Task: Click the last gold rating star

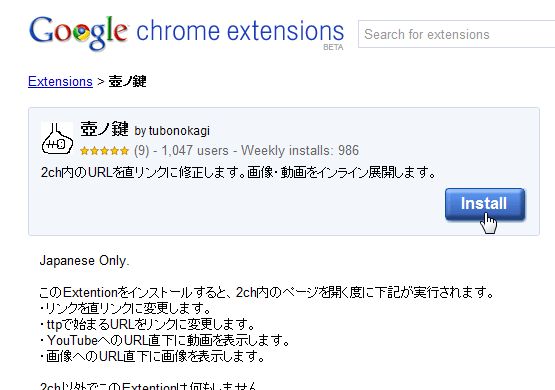Action: pyautogui.click(x=125, y=151)
